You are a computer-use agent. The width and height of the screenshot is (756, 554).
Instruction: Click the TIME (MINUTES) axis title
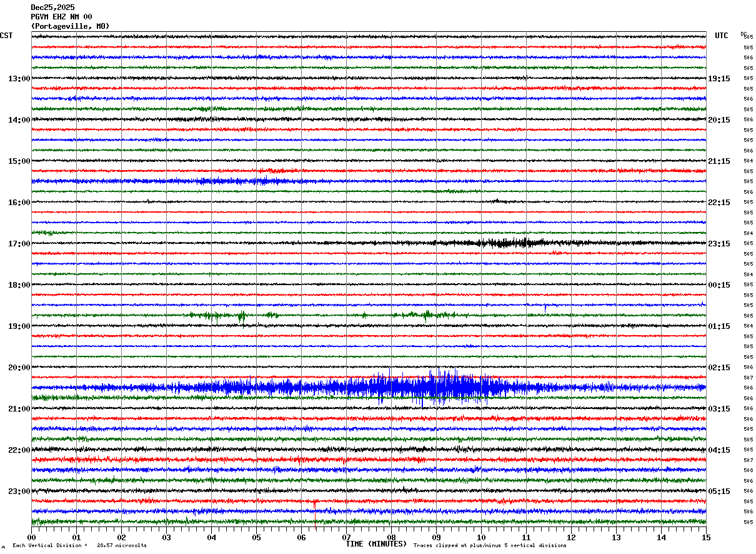pos(376,544)
